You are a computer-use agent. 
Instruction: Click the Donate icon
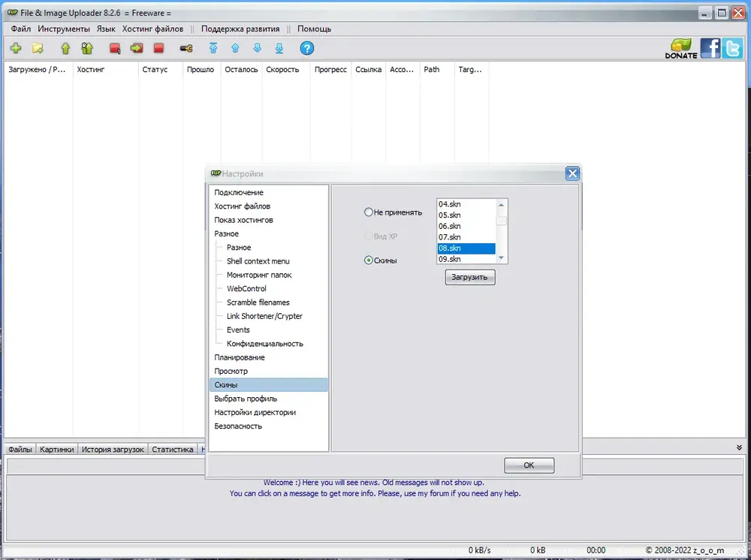pos(681,48)
